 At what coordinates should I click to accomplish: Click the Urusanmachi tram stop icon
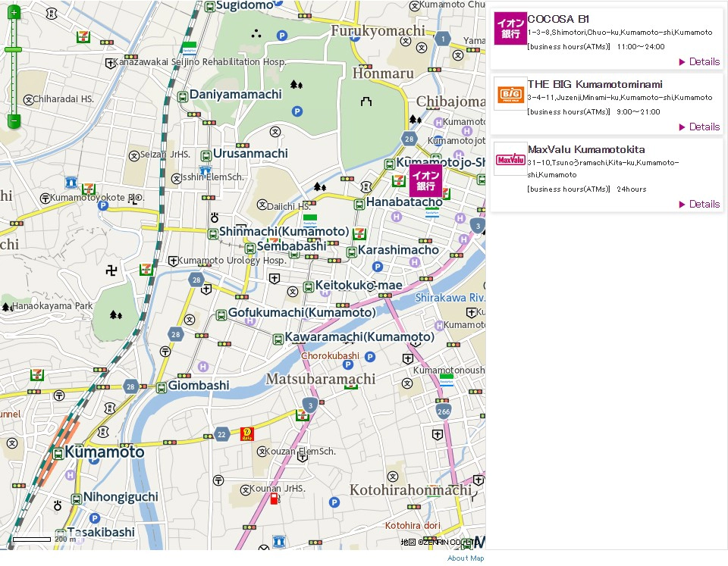coord(206,155)
